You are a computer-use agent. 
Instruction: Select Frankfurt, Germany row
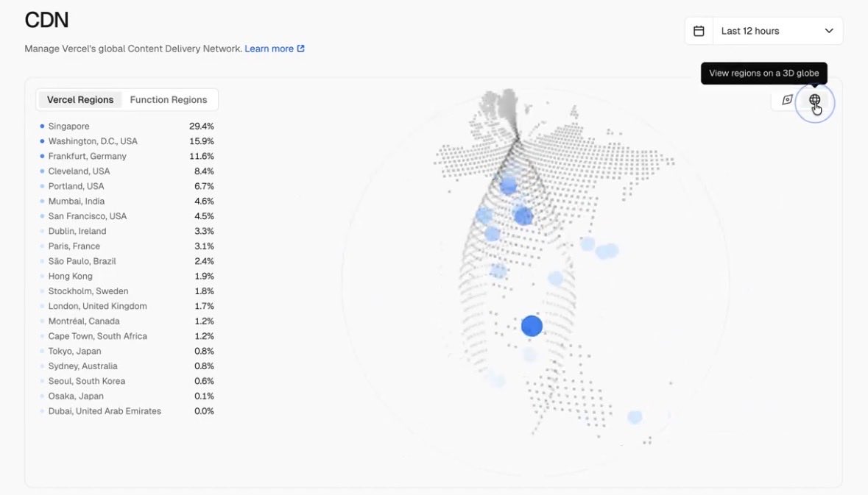coord(127,156)
